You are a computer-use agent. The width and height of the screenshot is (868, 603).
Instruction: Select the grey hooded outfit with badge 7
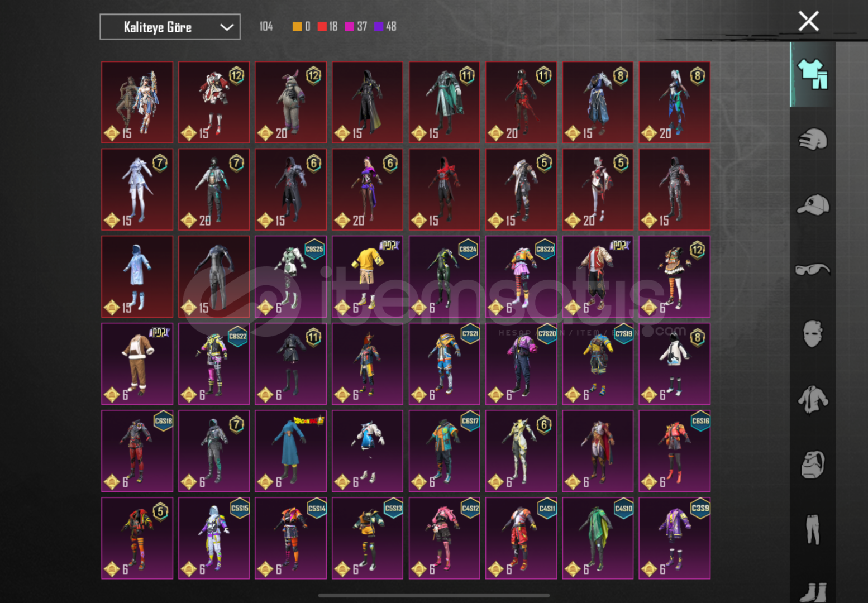(214, 451)
